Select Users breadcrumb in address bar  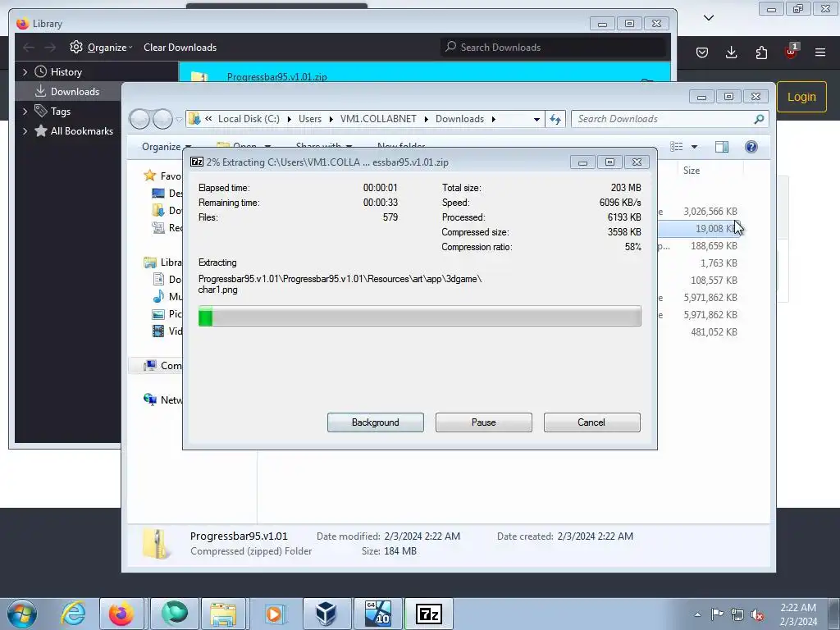tap(309, 119)
